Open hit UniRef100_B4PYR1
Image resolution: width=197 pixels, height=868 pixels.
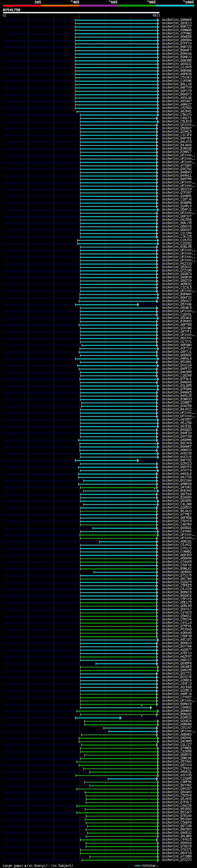[x=177, y=138]
